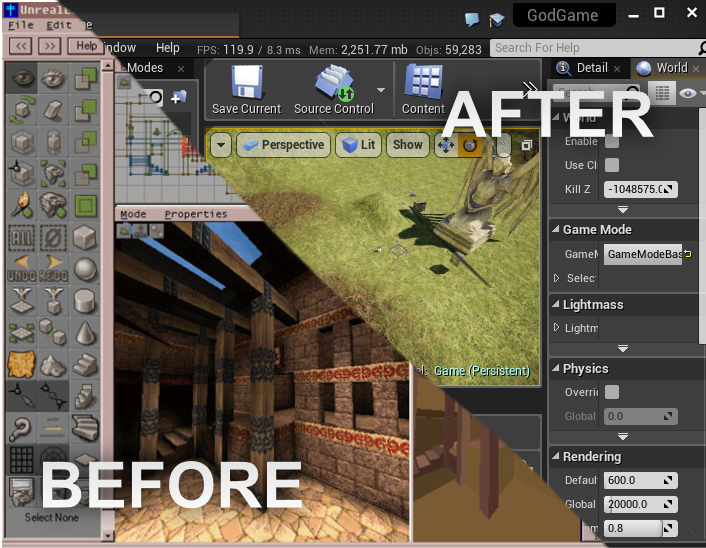Maximize the viewport with restore icon
This screenshot has width=706, height=548.
[x=526, y=145]
